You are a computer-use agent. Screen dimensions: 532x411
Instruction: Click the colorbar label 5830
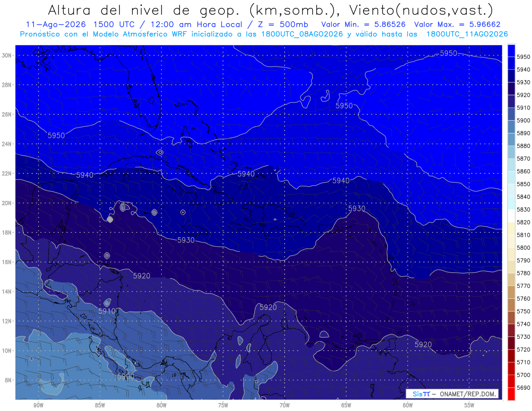(x=523, y=209)
